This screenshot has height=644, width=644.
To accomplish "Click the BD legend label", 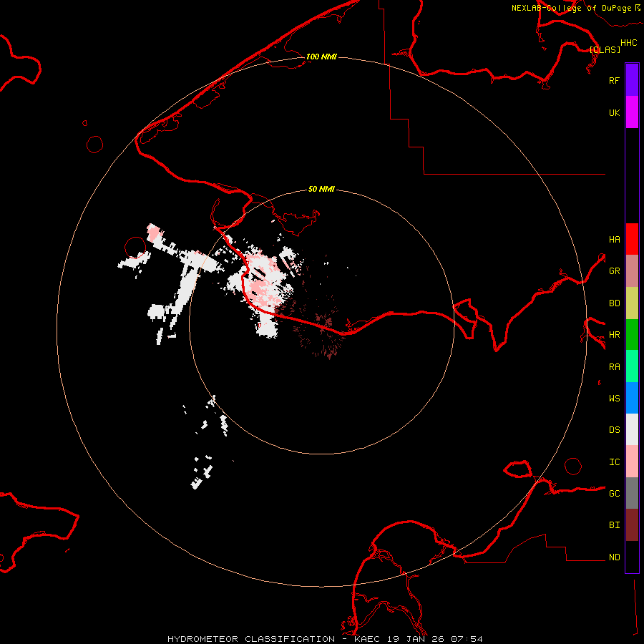I will [x=614, y=303].
